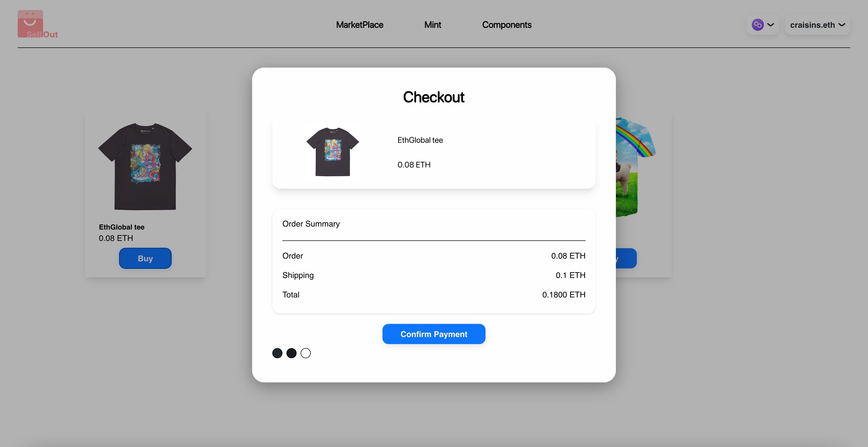Click the second black circle dot indicator

(291, 352)
